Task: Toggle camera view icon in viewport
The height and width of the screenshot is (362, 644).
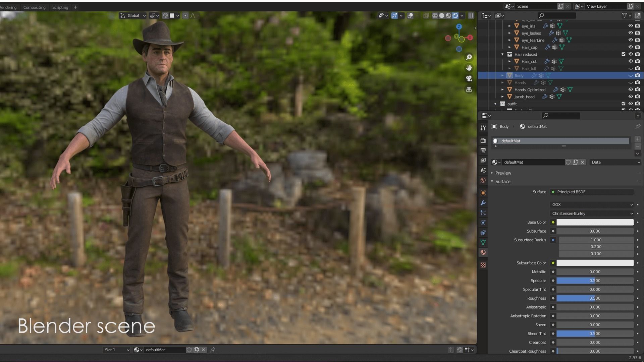Action: 469,78
